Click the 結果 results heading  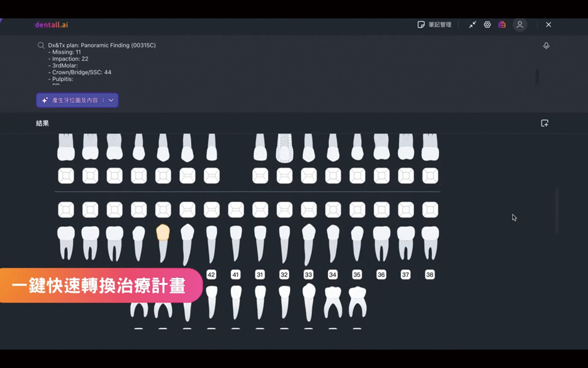42,123
